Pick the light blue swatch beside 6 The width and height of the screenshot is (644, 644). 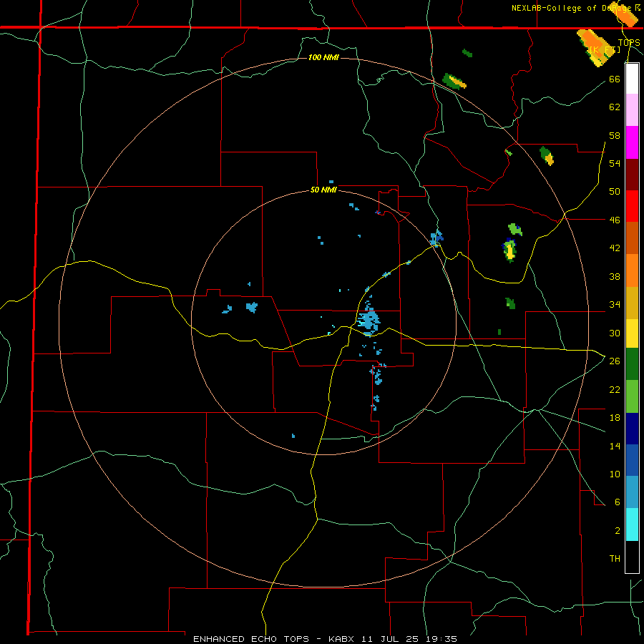(x=632, y=492)
